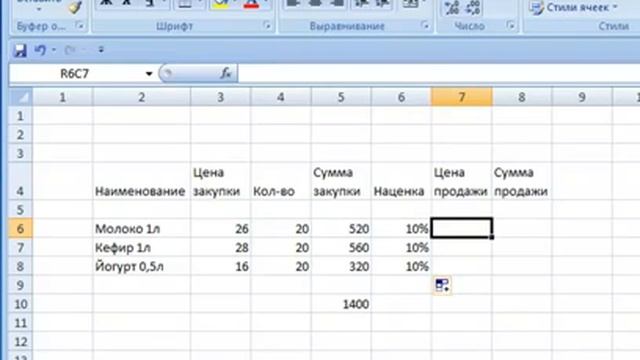Select the total cell 1400

[x=341, y=304]
